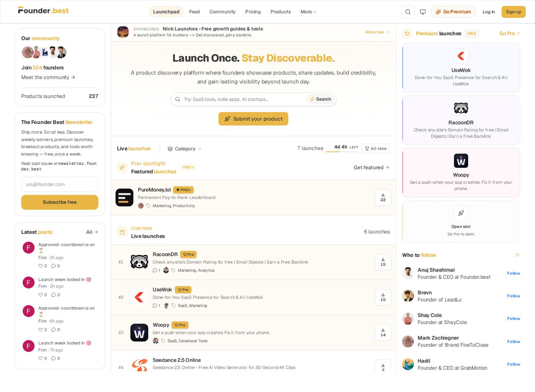The height and width of the screenshot is (392, 535).
Task: Open PureMoney.lol product logo
Action: pos(124,197)
